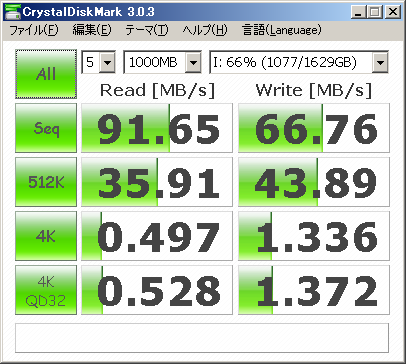Screen dimensions: 406x364
Task: Maximize the CrystalDiskMark window
Action: coord(375,12)
